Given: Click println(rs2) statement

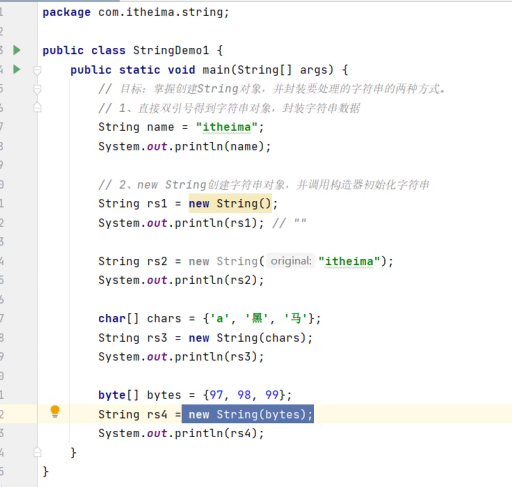Looking at the screenshot, I should click(x=181, y=280).
